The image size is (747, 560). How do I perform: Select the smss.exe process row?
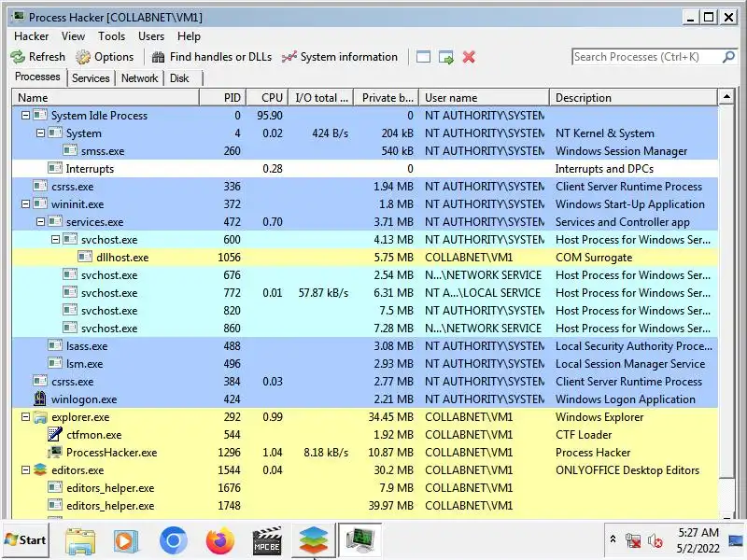[365, 151]
